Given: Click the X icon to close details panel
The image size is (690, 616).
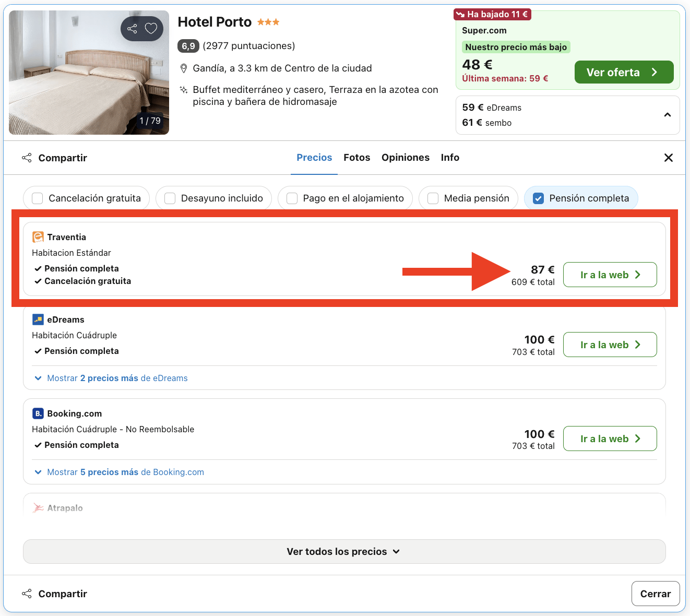Looking at the screenshot, I should [x=668, y=158].
